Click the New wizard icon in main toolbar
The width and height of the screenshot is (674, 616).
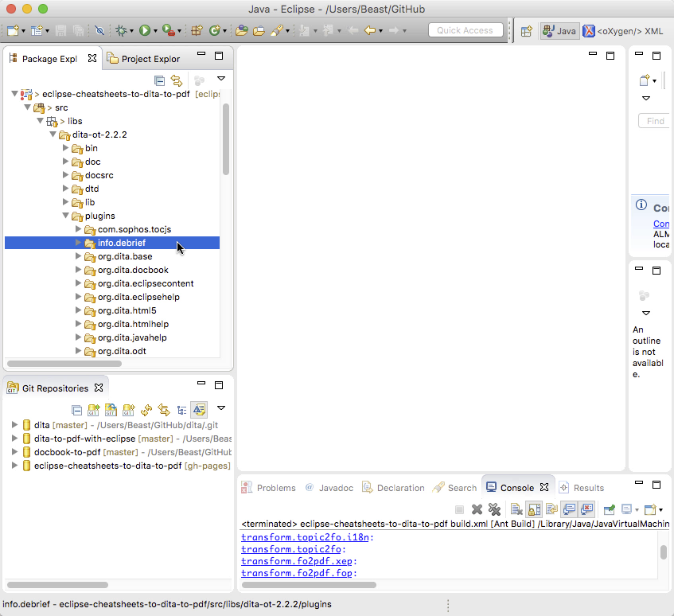[x=14, y=30]
